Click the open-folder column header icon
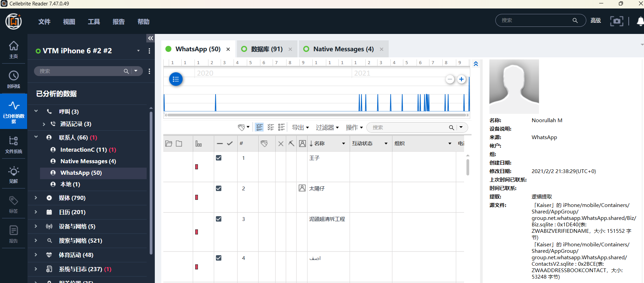 169,144
